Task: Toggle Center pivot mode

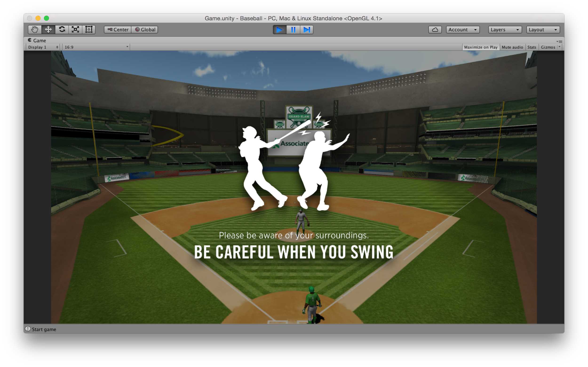Action: [x=118, y=30]
